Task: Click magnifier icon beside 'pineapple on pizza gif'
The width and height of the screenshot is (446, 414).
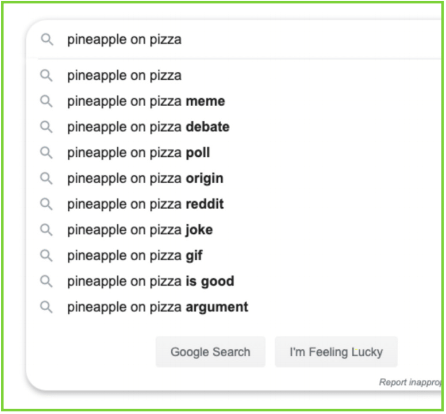Action: 46,255
